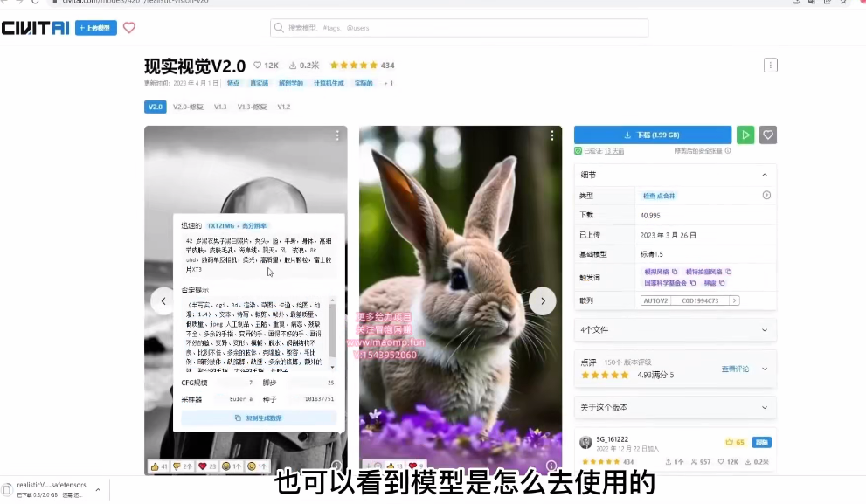Image resolution: width=866 pixels, height=504 pixels.
Task: Copy the 国家科学基金会 trigger word
Action: point(693,283)
